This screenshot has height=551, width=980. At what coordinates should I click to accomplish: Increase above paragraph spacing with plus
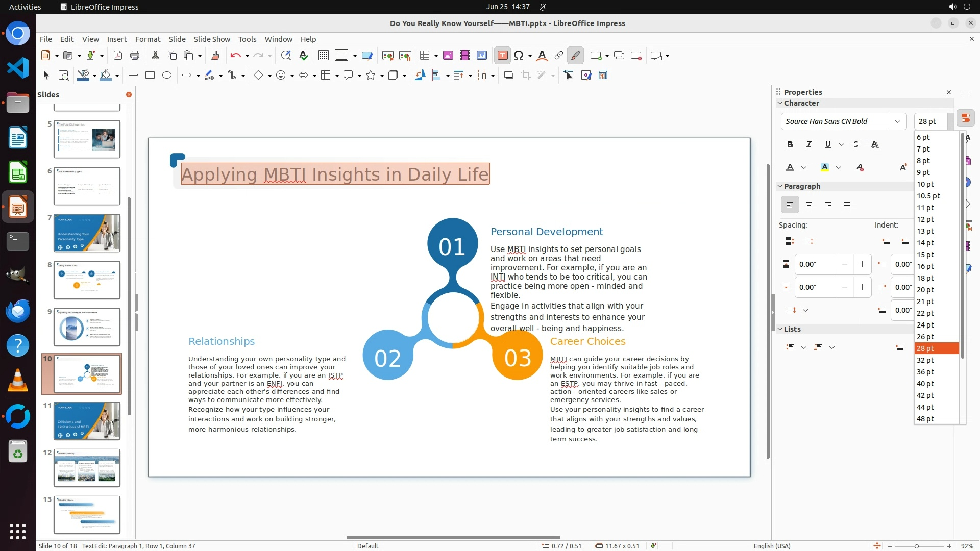click(862, 264)
